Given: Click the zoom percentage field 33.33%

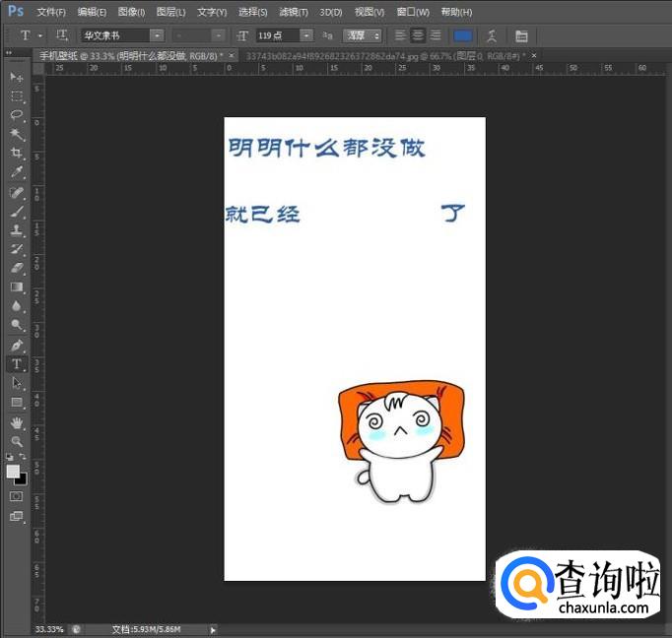Looking at the screenshot, I should coord(48,628).
